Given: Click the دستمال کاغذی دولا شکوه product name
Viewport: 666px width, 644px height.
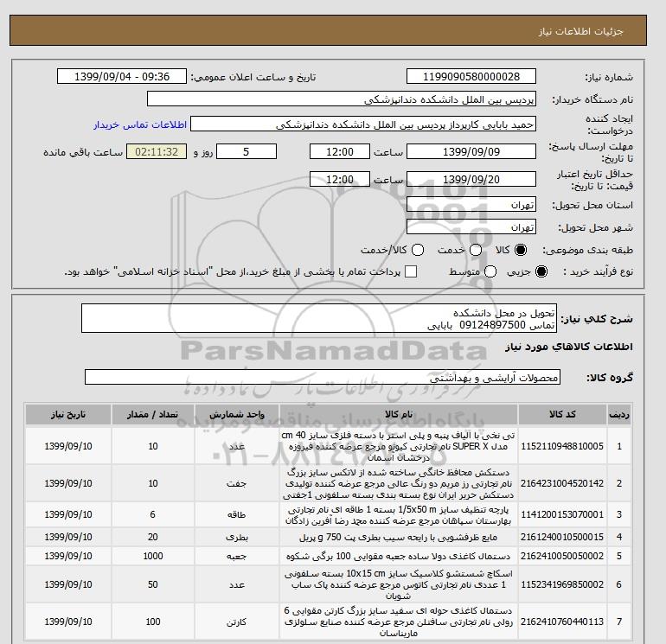Looking at the screenshot, I should (399, 556).
